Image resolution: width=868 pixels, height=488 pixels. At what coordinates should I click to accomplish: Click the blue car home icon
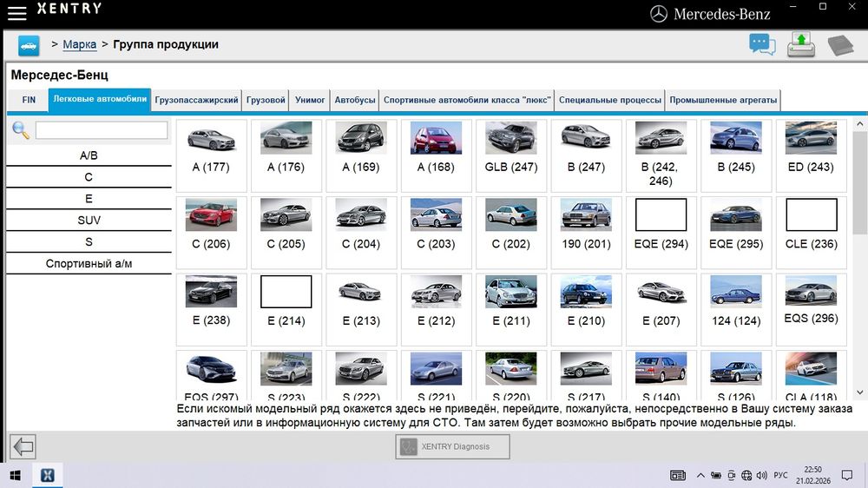tap(29, 45)
